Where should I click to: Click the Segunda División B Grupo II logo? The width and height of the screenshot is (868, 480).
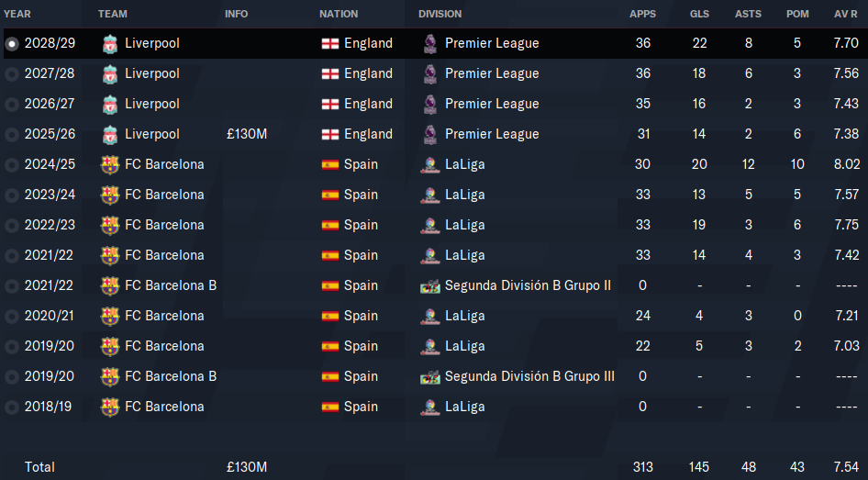(x=430, y=285)
